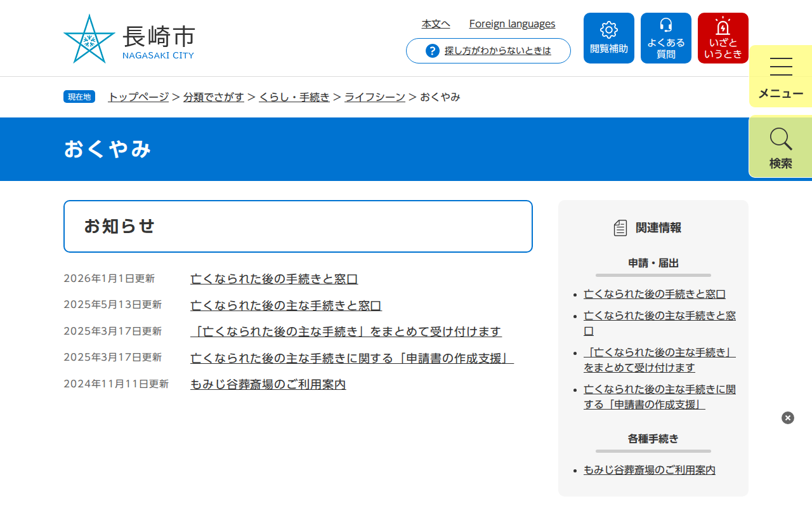Go to トップページ in breadcrumb
Image resolution: width=812 pixels, height=508 pixels.
138,97
